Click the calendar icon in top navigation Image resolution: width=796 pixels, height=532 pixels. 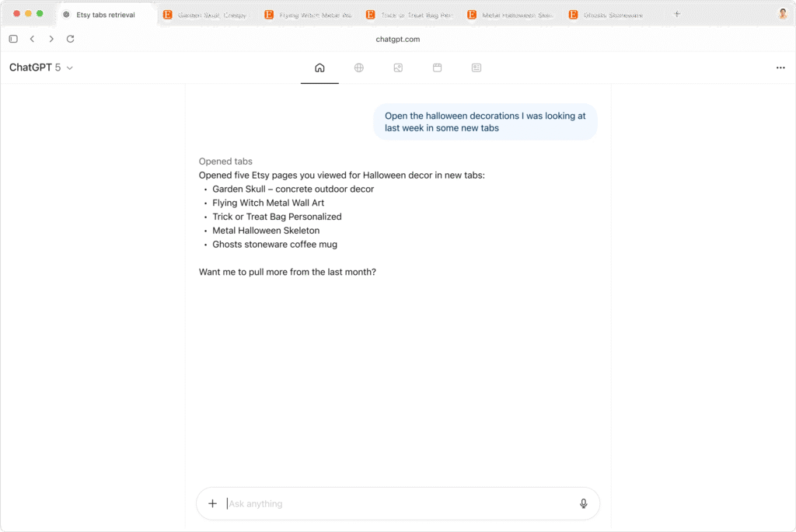437,68
